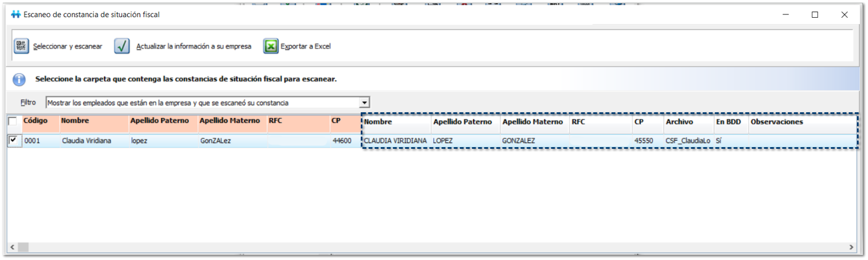Click the Archivo column header
Image resolution: width=868 pixels, height=260 pixels.
click(x=679, y=122)
